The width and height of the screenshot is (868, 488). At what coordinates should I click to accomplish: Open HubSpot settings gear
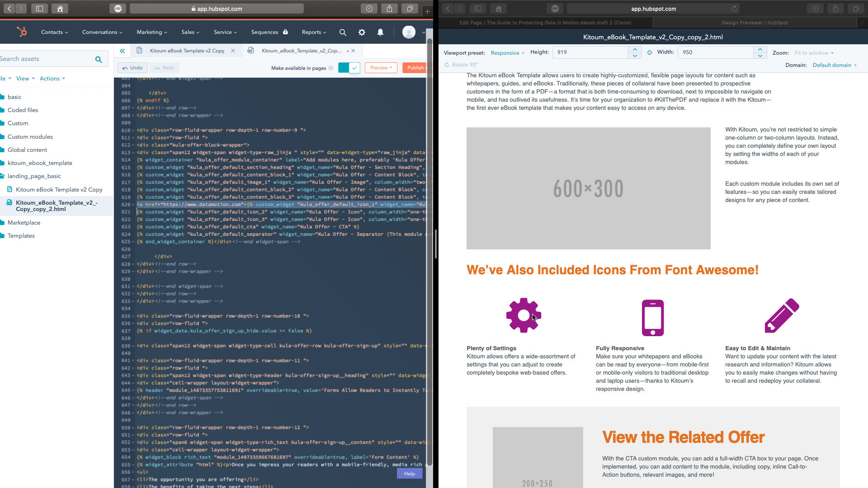click(362, 32)
